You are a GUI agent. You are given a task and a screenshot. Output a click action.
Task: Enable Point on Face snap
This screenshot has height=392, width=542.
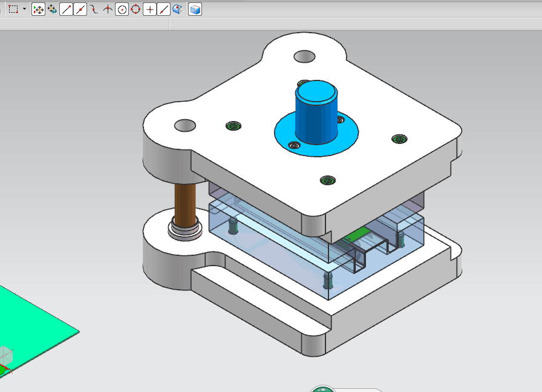coord(177,9)
